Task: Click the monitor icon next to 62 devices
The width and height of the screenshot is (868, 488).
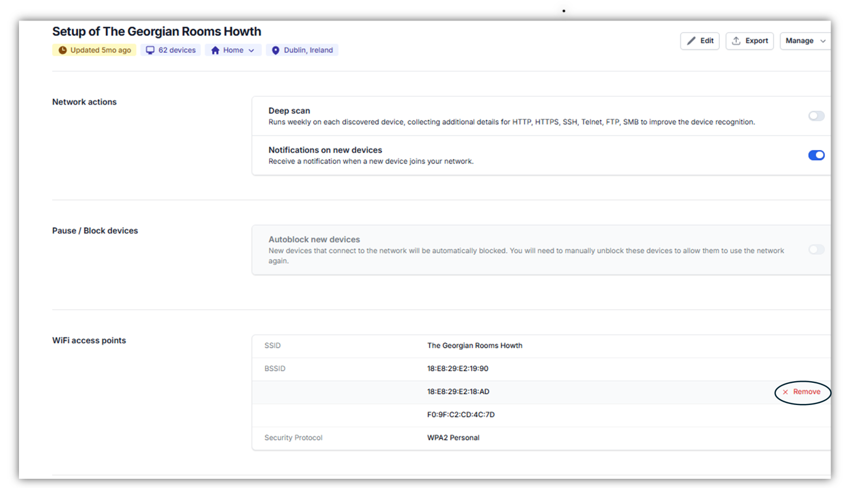Action: coord(150,50)
